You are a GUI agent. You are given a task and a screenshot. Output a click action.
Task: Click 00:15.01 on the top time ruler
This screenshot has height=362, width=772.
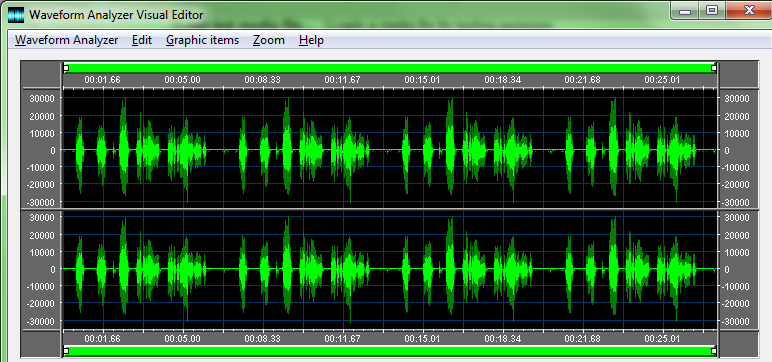[x=422, y=79]
